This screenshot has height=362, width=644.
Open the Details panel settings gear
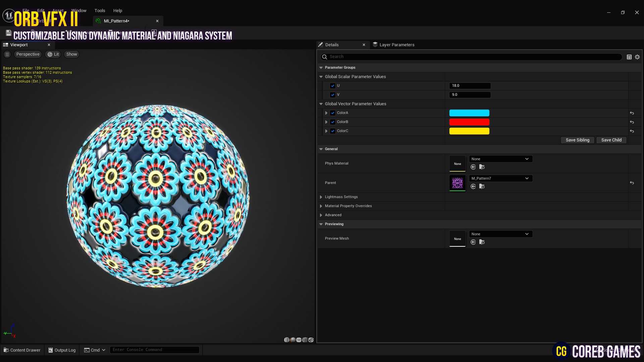(637, 57)
